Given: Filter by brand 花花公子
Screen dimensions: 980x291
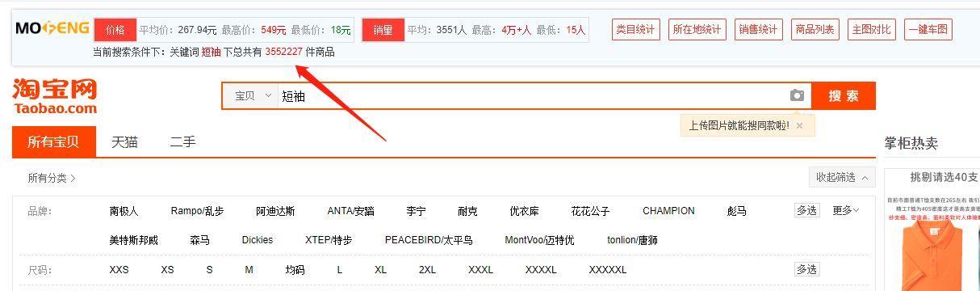Looking at the screenshot, I should (x=590, y=211).
